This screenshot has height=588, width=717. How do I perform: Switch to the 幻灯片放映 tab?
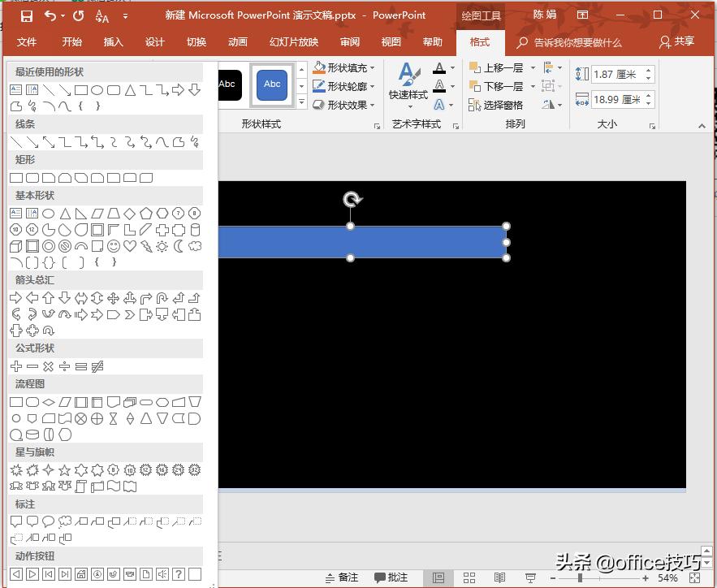tap(294, 42)
